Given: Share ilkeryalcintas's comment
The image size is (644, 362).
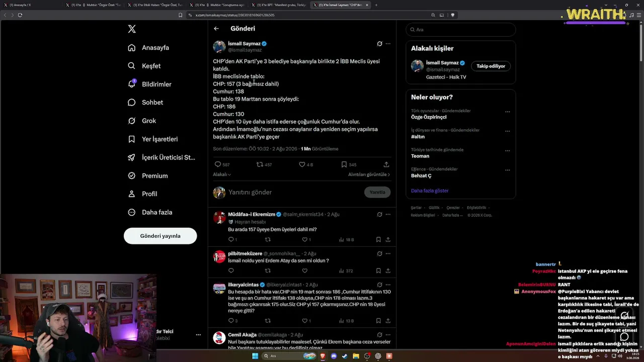Looking at the screenshot, I should pyautogui.click(x=388, y=321).
